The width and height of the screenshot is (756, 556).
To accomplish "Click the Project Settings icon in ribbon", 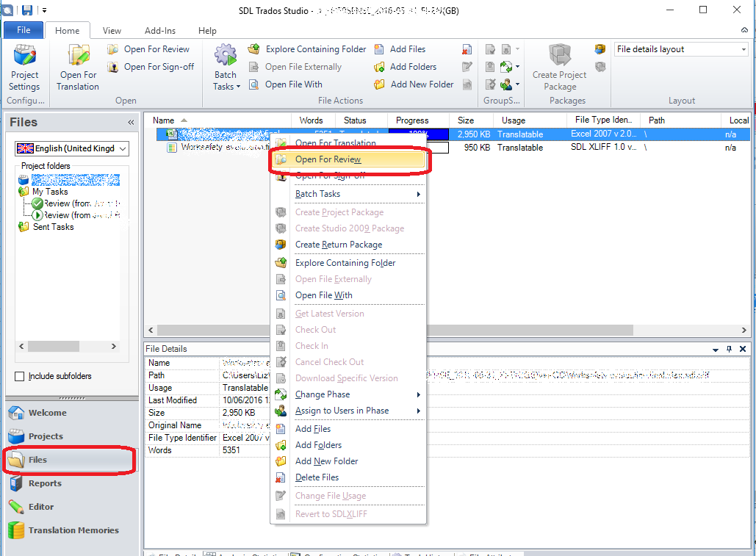I will [24, 57].
